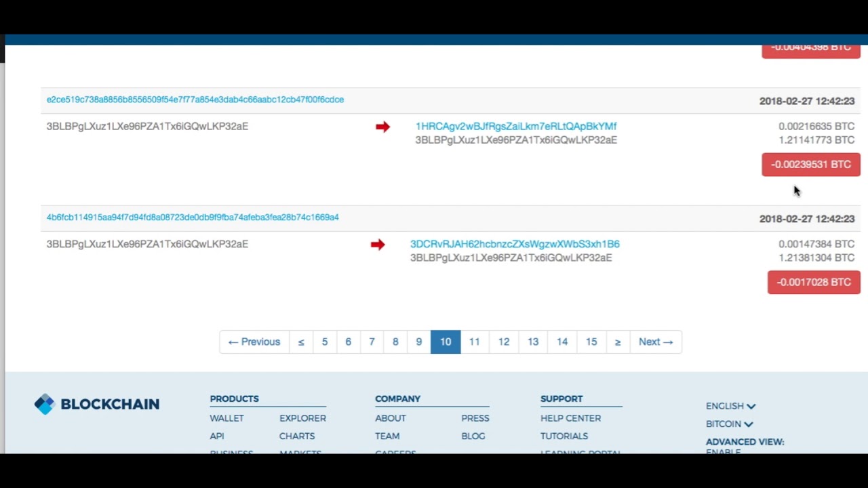
Task: Select page 6 in pagination
Action: click(349, 342)
